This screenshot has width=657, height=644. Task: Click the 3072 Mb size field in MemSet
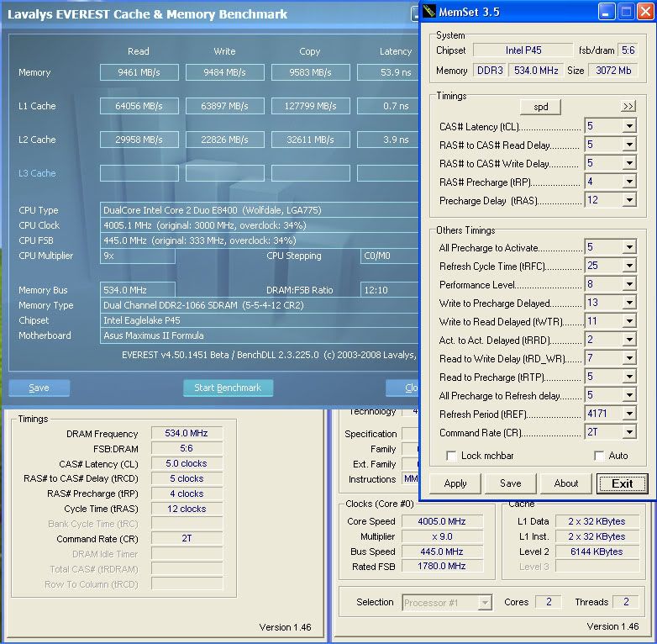coord(613,71)
